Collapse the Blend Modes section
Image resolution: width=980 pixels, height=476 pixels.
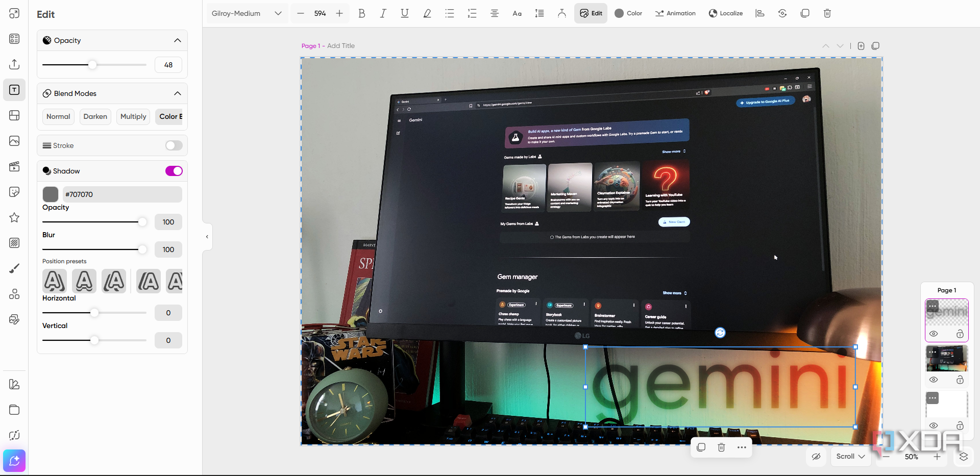pos(178,93)
